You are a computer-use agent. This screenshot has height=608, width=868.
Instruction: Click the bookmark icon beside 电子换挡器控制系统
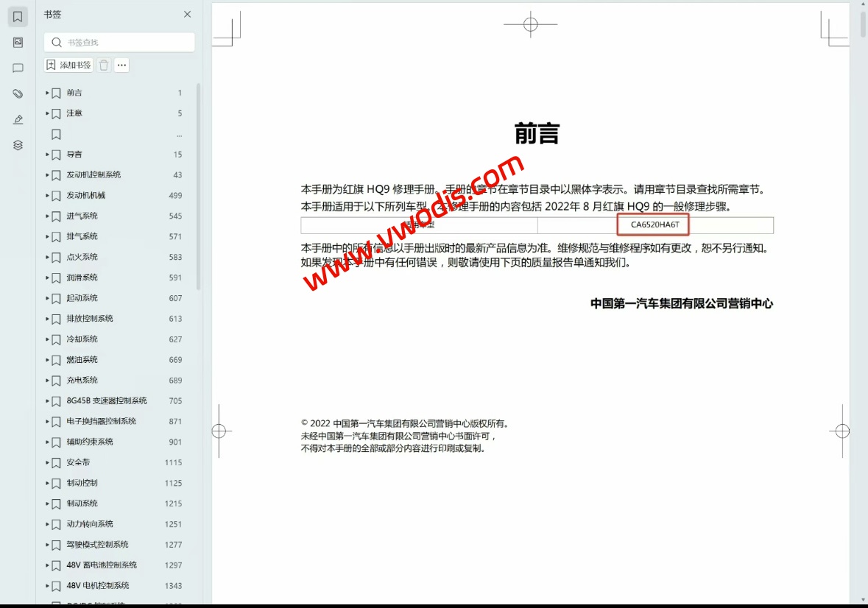(56, 422)
